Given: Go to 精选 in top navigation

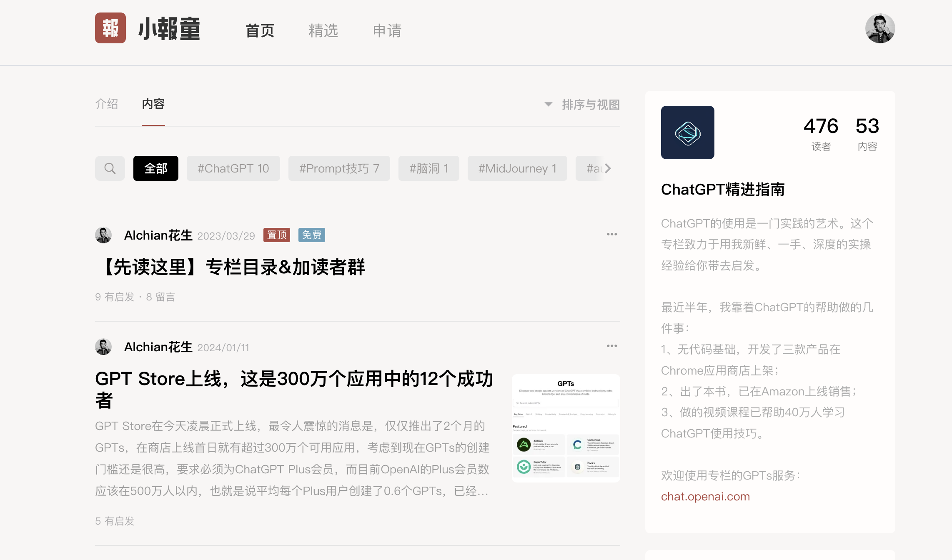Looking at the screenshot, I should (x=323, y=31).
